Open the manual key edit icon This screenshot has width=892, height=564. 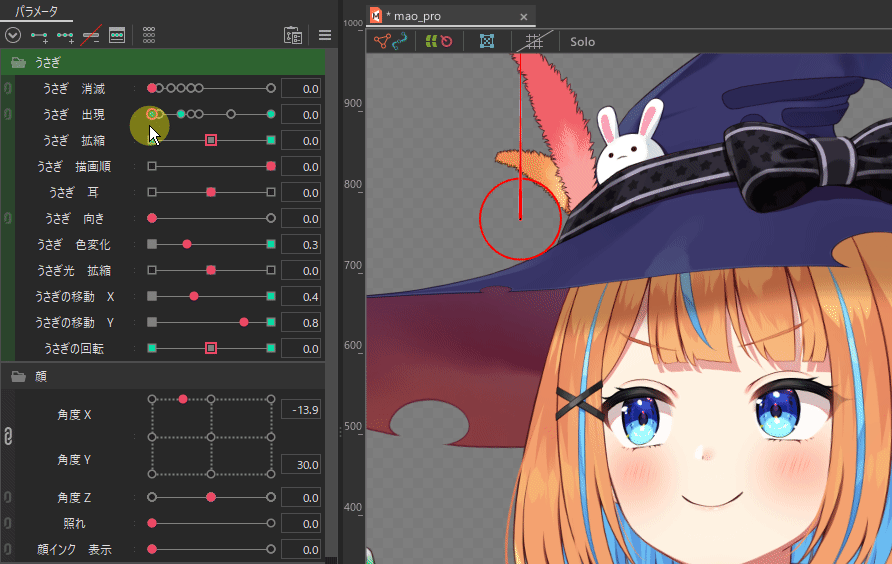click(x=117, y=35)
